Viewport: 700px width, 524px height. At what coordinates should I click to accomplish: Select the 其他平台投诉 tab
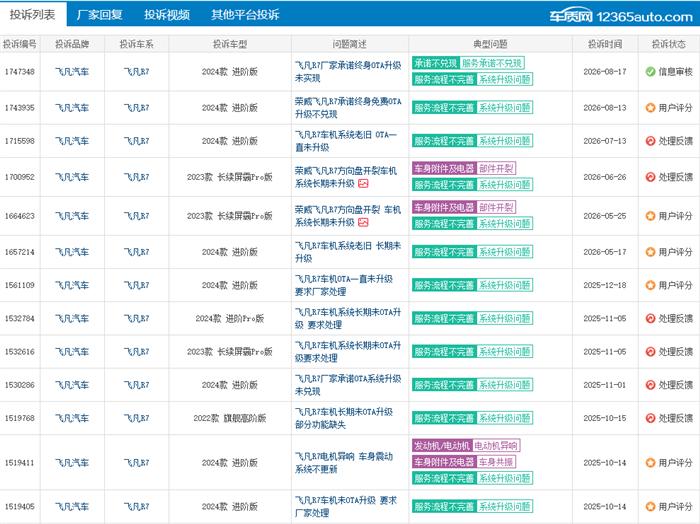(x=245, y=15)
